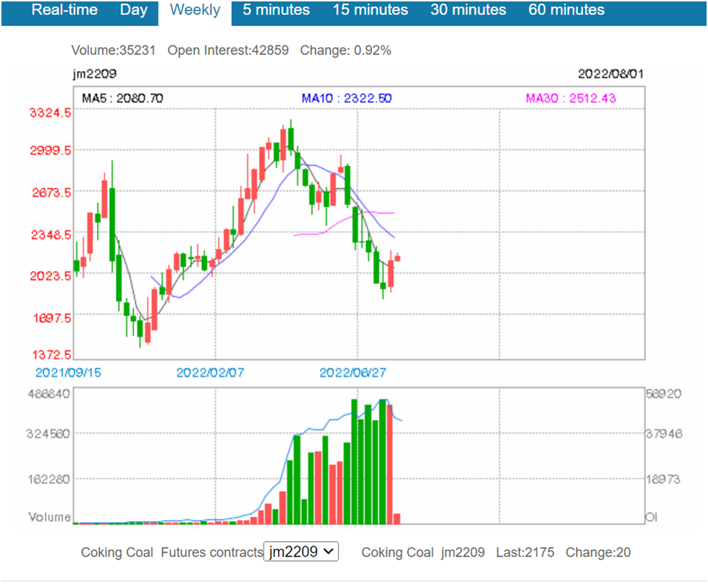Screen dimensions: 708x588
Task: Click the 2022/06/27 date axis label
Action: point(353,373)
